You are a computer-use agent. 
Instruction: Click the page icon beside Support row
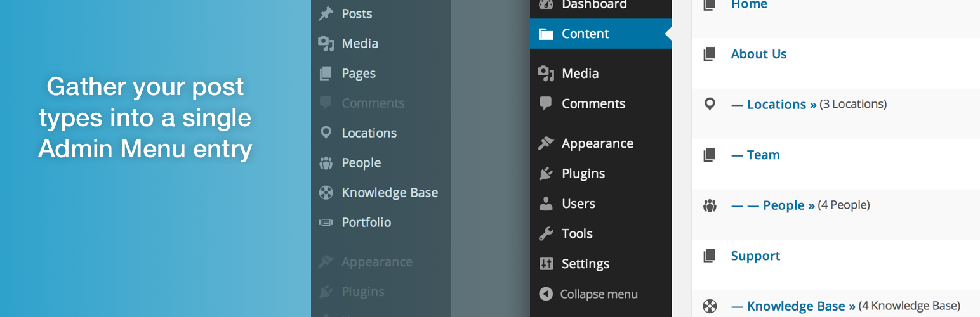[710, 256]
